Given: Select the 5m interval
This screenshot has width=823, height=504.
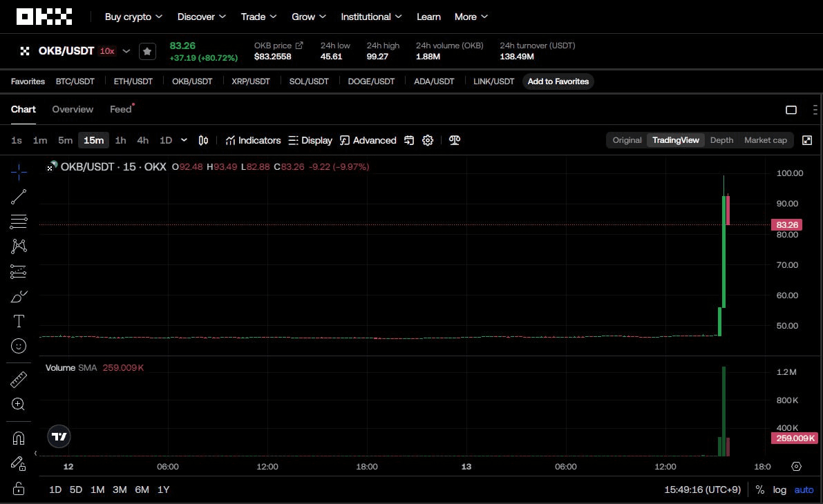Looking at the screenshot, I should point(65,140).
